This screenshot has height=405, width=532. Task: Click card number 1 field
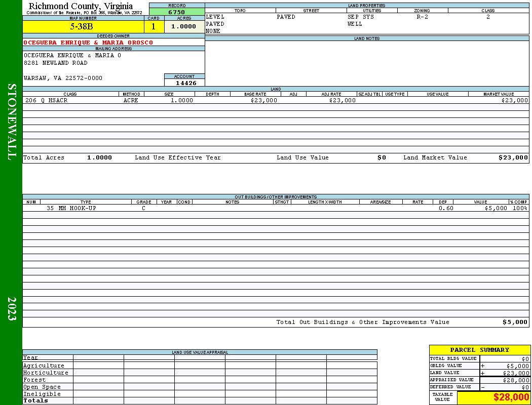click(x=154, y=27)
